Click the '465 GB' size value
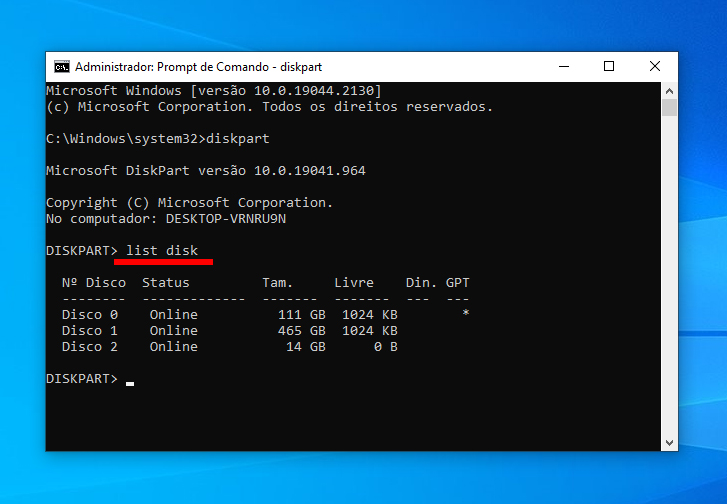The height and width of the screenshot is (504, 727). coord(302,330)
